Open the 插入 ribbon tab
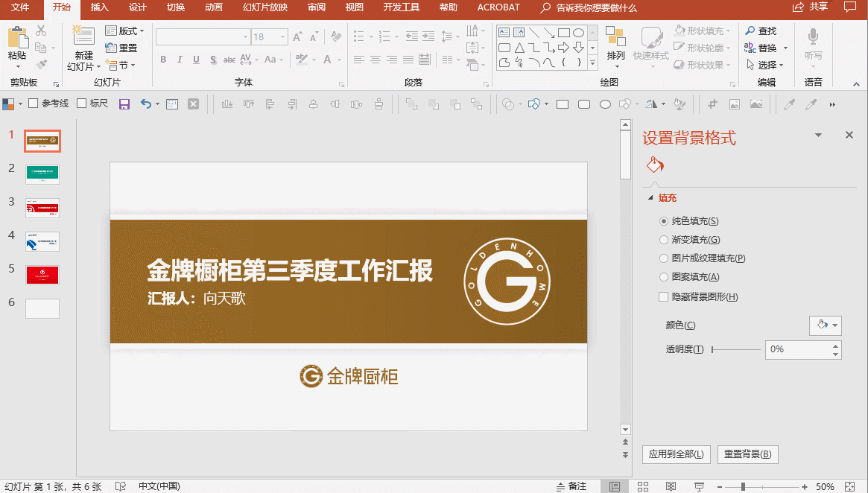Image resolution: width=868 pixels, height=493 pixels. pyautogui.click(x=99, y=7)
